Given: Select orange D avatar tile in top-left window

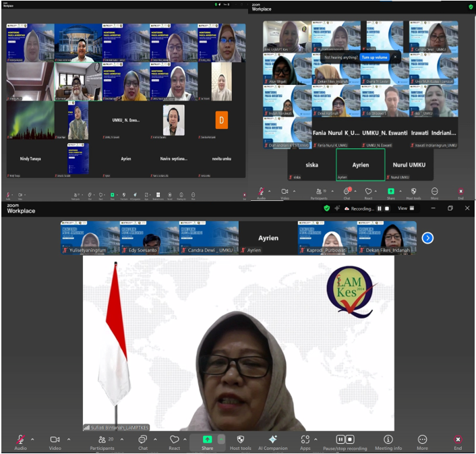Looking at the screenshot, I should pyautogui.click(x=222, y=120).
